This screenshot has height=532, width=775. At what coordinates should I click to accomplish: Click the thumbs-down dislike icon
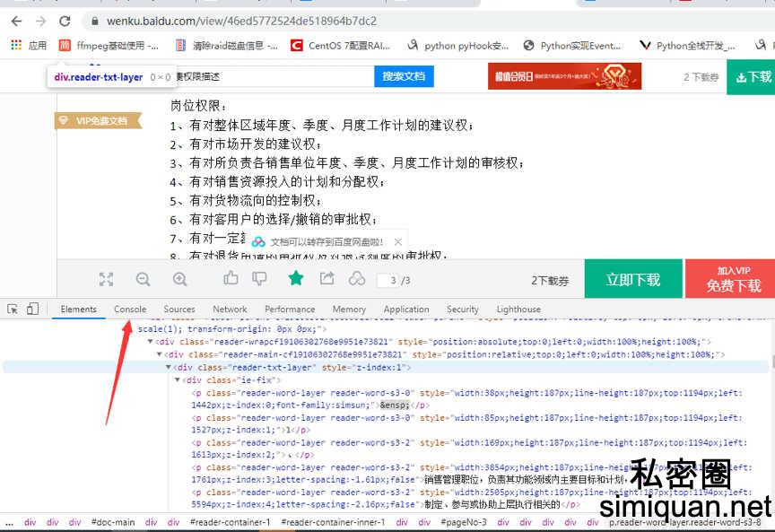[x=259, y=279]
